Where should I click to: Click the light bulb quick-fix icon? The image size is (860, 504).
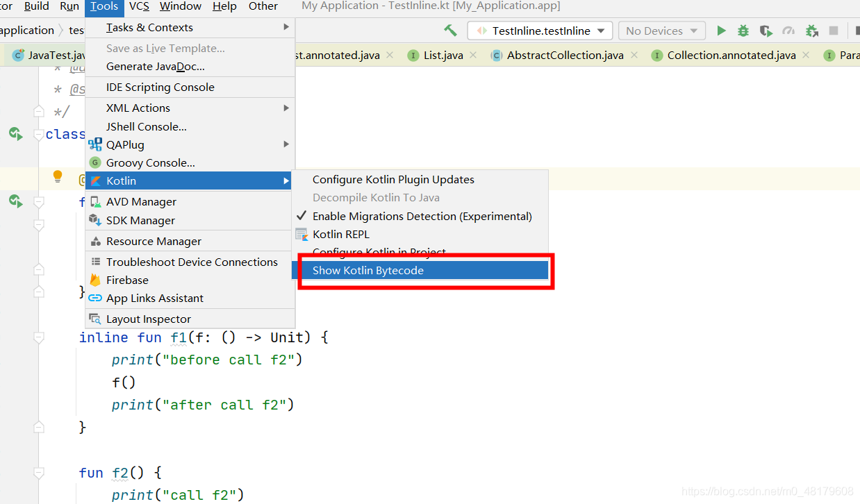(58, 176)
